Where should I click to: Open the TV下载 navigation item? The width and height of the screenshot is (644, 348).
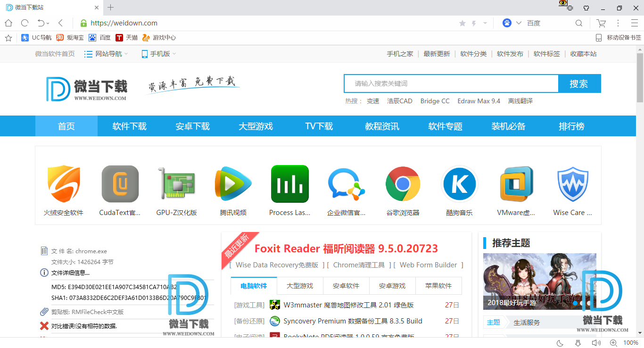click(x=319, y=126)
